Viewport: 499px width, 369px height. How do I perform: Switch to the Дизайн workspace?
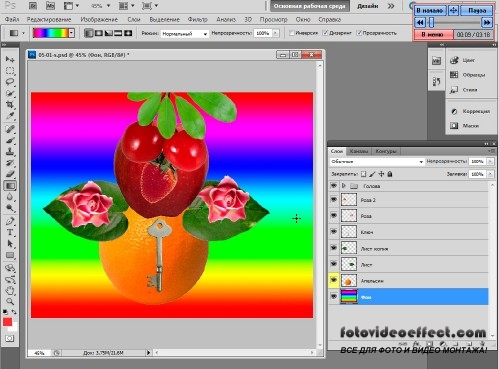368,6
